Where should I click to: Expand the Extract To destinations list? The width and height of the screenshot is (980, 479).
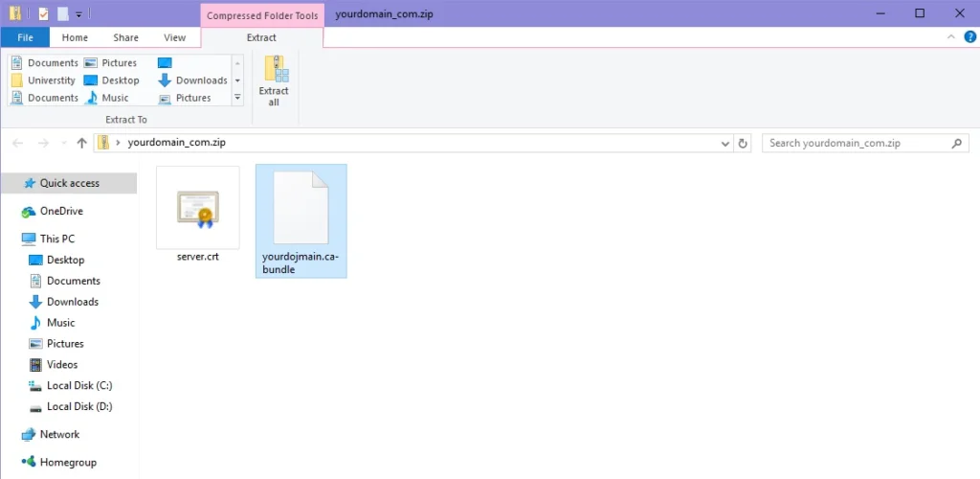(x=237, y=97)
